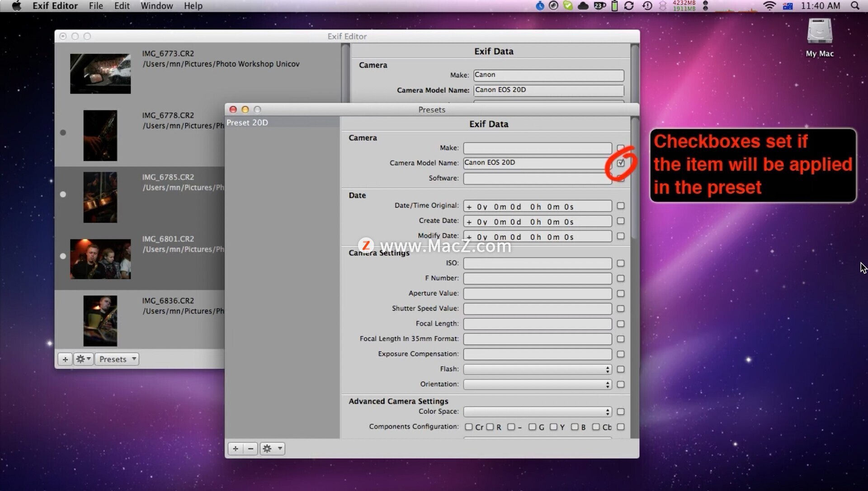Click the Camera Model Name field in Presets
The image size is (868, 491).
tap(538, 163)
